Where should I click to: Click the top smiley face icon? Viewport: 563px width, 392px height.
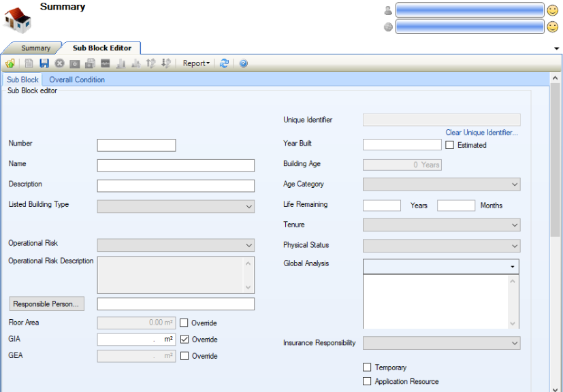pos(552,10)
